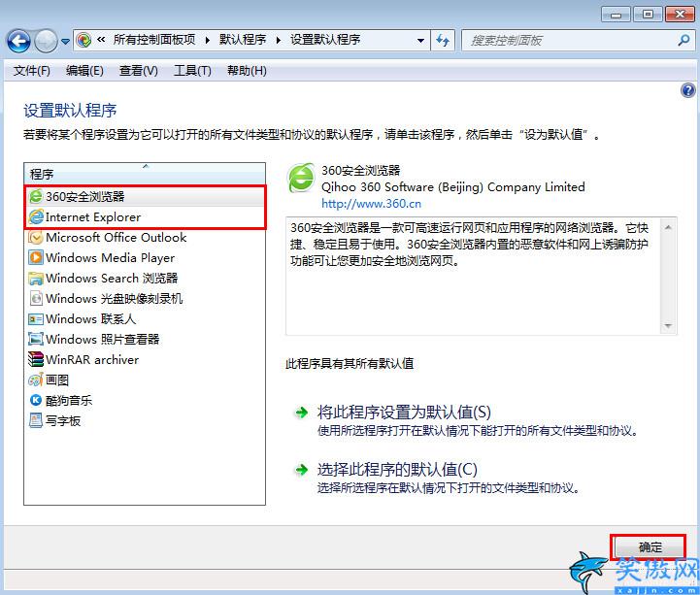This screenshot has width=700, height=595.
Task: Open the blue Help question mark icon
Action: click(x=688, y=90)
